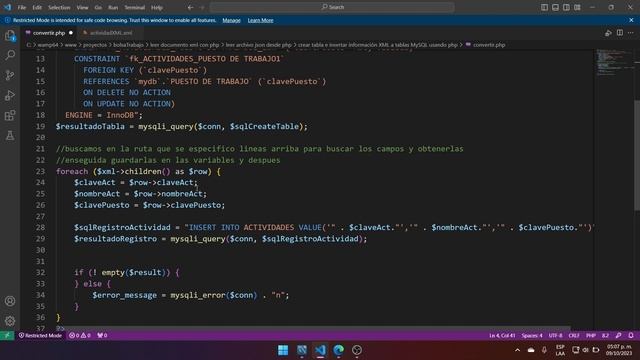Switch to the second xml file tab
640x360 pixels.
tap(111, 33)
